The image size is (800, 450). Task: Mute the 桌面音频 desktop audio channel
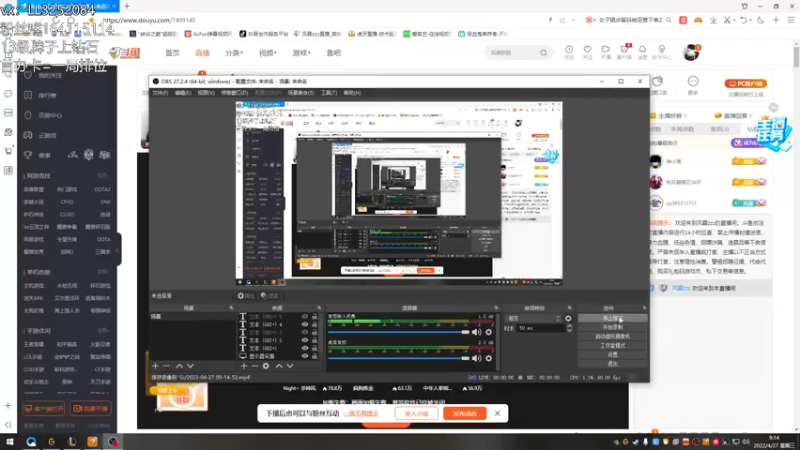tap(477, 358)
